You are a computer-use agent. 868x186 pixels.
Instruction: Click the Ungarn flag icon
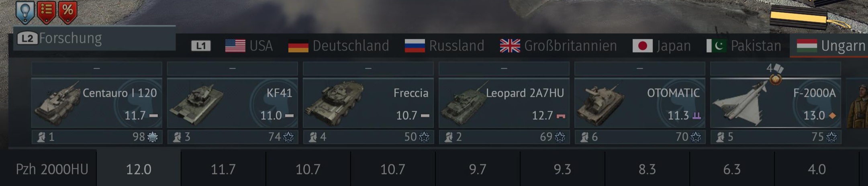[807, 46]
